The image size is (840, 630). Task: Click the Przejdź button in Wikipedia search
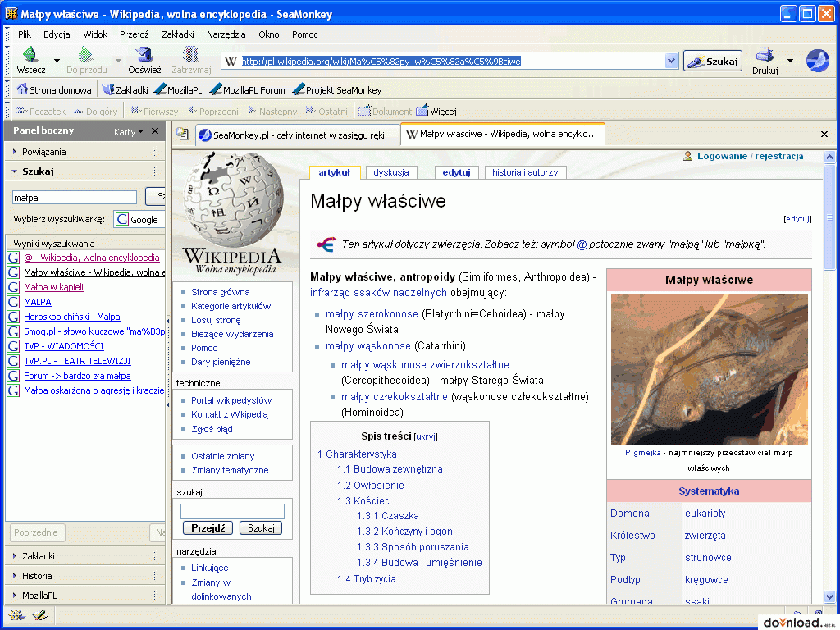click(x=208, y=528)
